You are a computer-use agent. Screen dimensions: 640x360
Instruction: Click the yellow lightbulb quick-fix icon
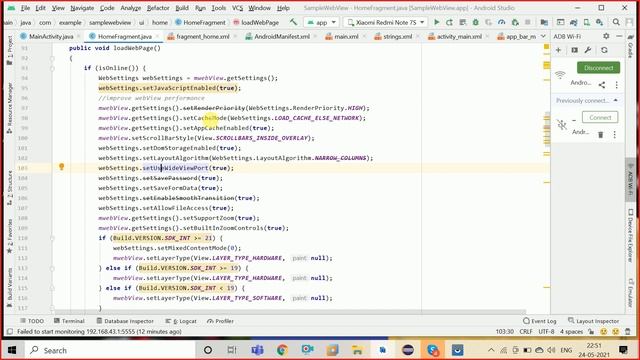tap(62, 167)
